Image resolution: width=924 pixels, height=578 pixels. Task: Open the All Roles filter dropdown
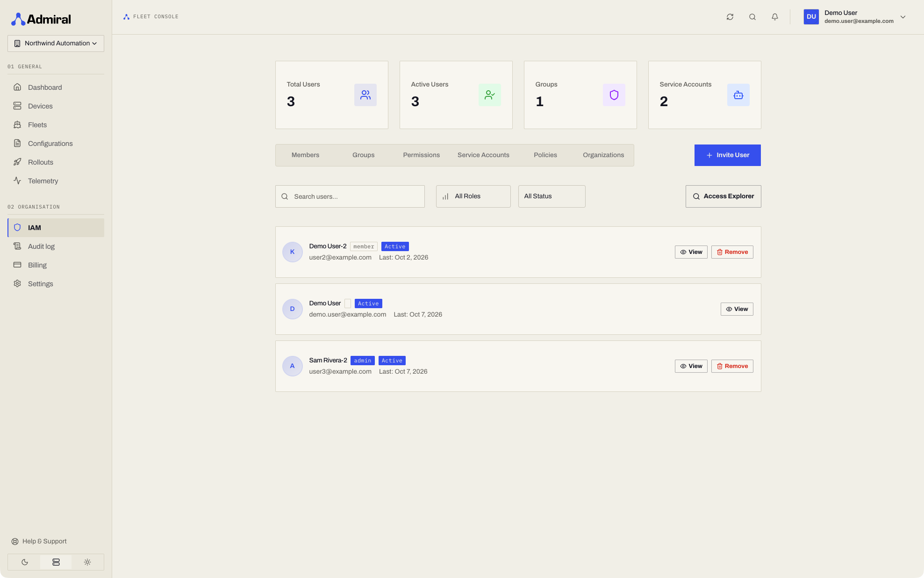[x=473, y=196]
